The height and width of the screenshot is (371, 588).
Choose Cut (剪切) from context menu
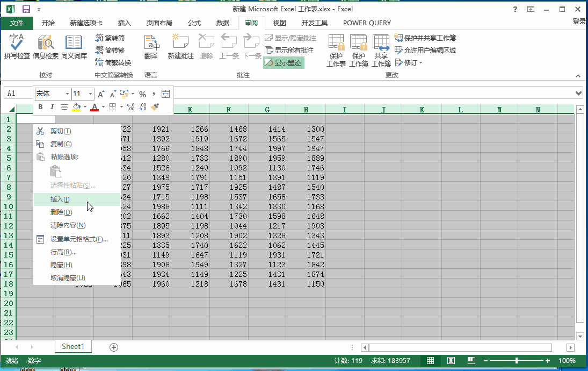[77, 131]
